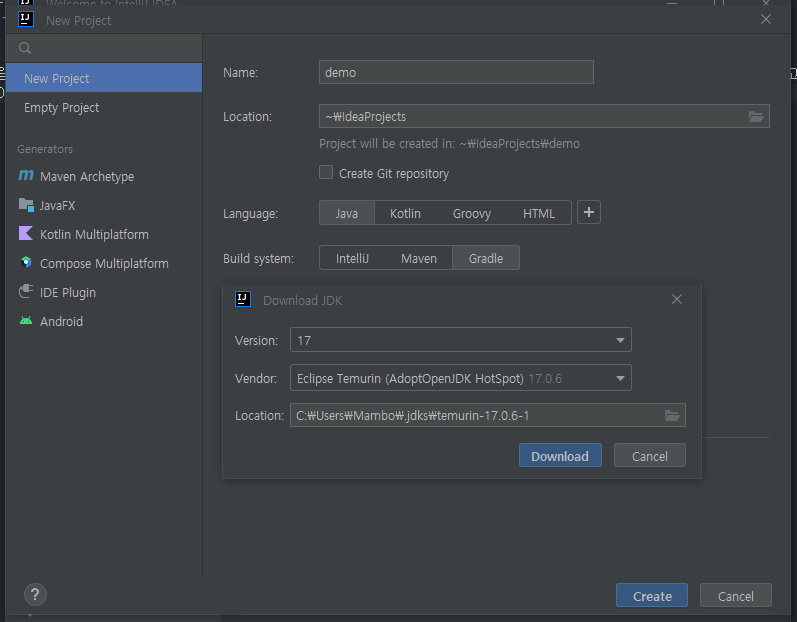The image size is (797, 622).
Task: Select New Project in the sidebar
Action: coord(57,78)
